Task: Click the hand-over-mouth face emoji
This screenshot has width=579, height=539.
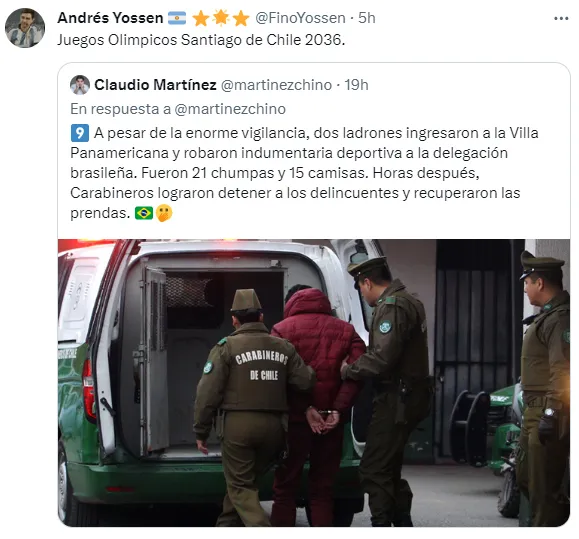Action: tap(164, 213)
